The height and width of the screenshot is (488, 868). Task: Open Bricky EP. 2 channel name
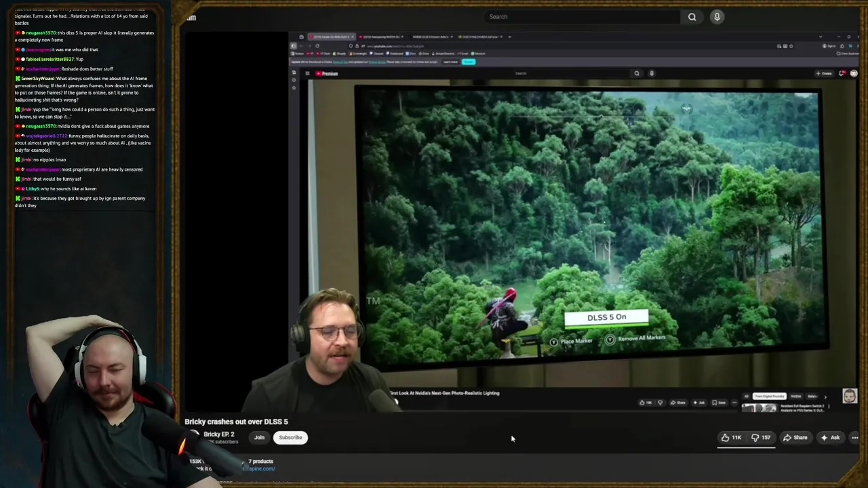pyautogui.click(x=219, y=434)
